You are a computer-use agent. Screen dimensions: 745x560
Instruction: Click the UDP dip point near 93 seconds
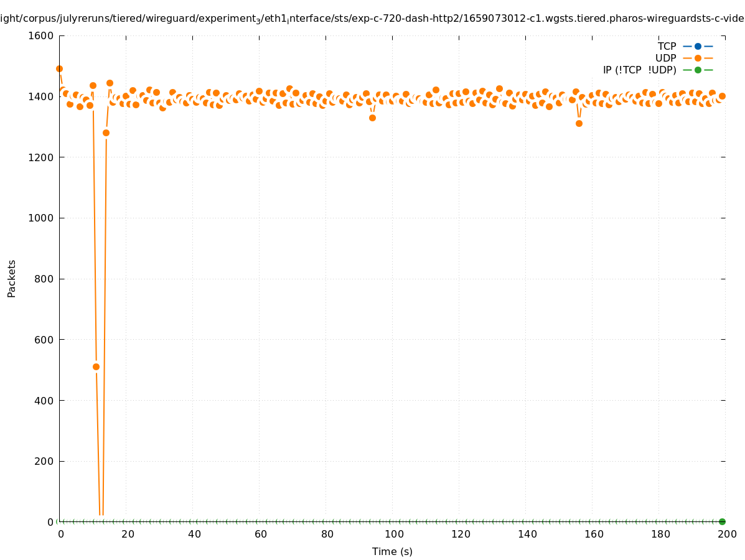372,118
